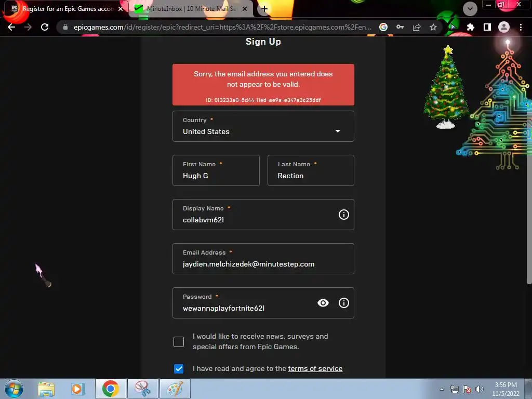
Task: Edit the First Name field
Action: [216, 170]
